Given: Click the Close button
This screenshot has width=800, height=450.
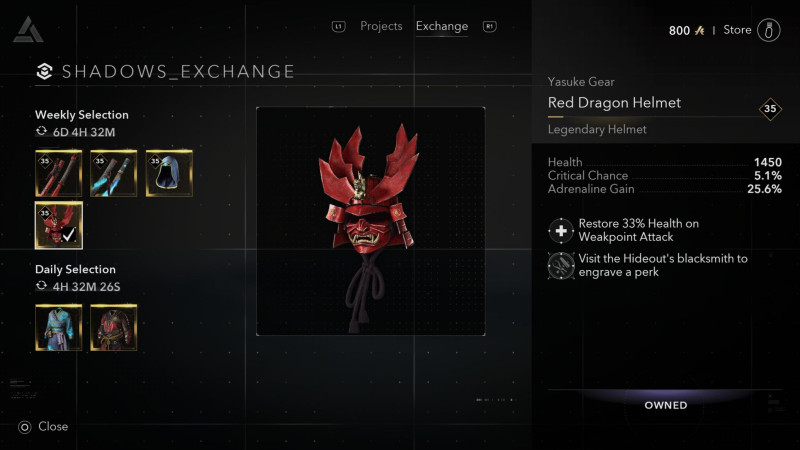Looking at the screenshot, I should point(43,427).
